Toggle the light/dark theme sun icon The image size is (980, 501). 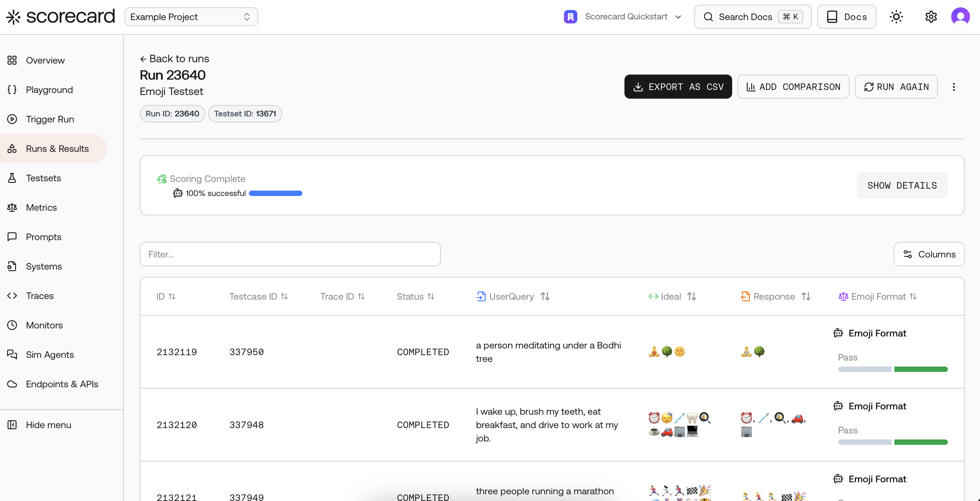pyautogui.click(x=896, y=17)
